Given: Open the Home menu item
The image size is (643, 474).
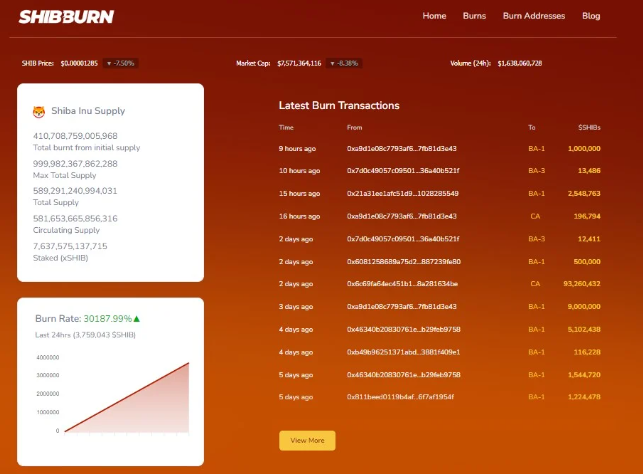Looking at the screenshot, I should (x=434, y=16).
